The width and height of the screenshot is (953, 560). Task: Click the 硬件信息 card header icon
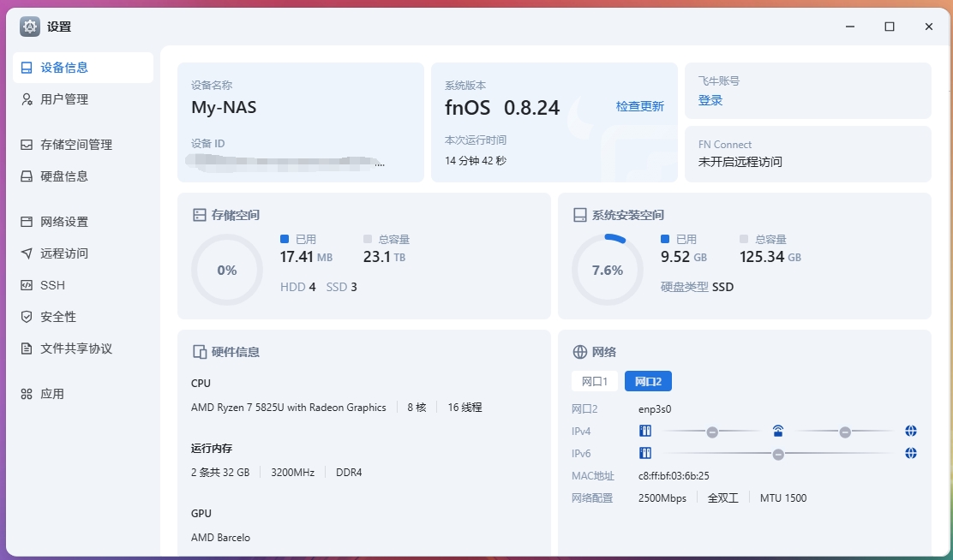coord(200,352)
